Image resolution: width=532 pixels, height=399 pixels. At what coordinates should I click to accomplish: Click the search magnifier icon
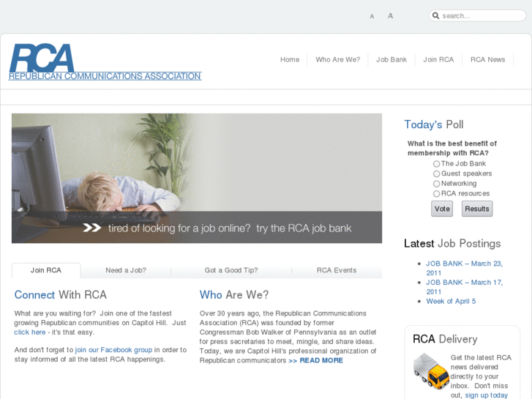point(435,15)
